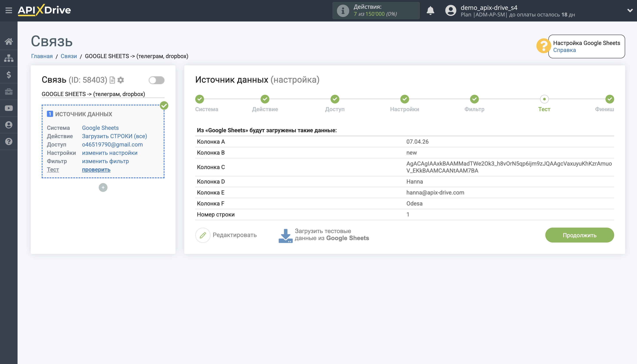The image size is (637, 364).
Task: Click the connection name input field
Action: [103, 94]
